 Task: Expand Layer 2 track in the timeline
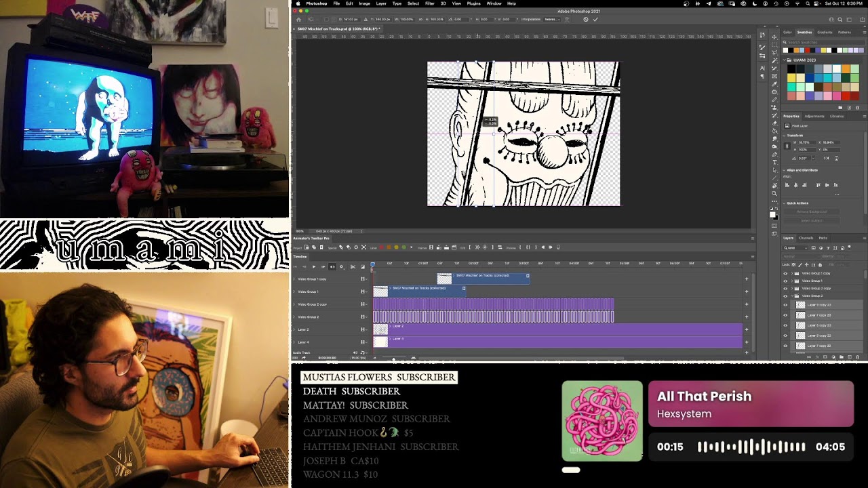pos(294,329)
